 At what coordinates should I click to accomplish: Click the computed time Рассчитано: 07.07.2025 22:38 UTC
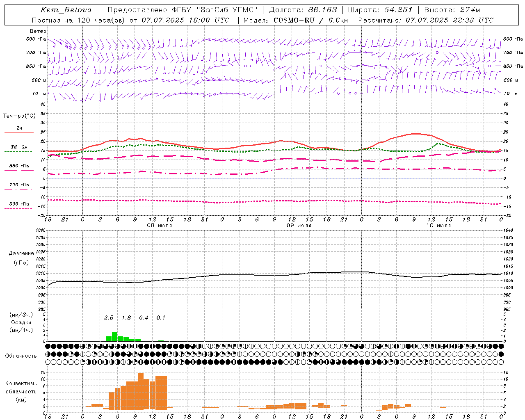tap(426, 20)
